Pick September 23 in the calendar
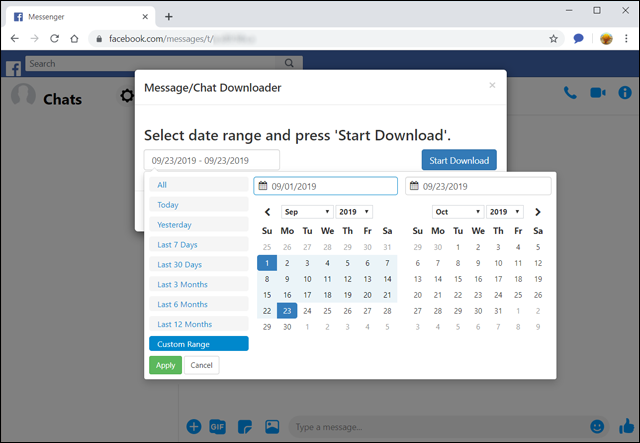Image resolution: width=640 pixels, height=443 pixels. [287, 311]
